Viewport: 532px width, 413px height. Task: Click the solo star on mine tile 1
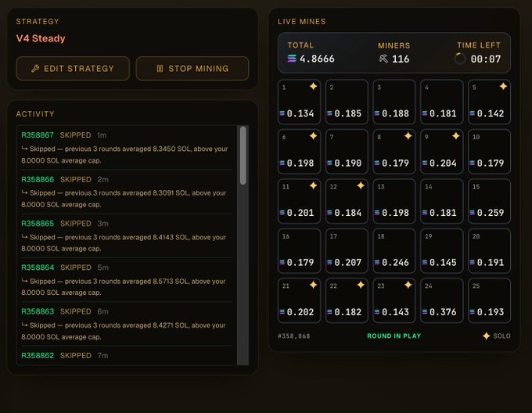click(313, 86)
